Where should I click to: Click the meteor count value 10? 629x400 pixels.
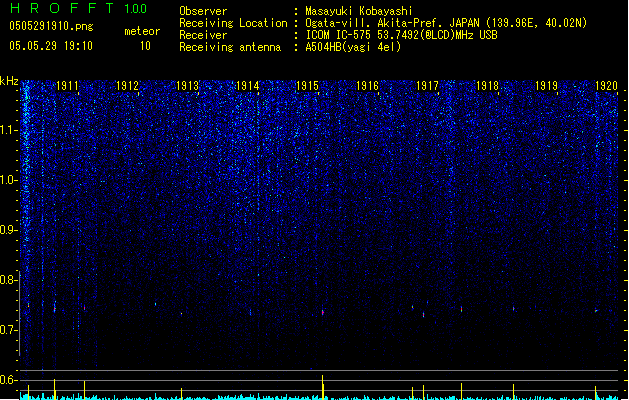pos(145,46)
